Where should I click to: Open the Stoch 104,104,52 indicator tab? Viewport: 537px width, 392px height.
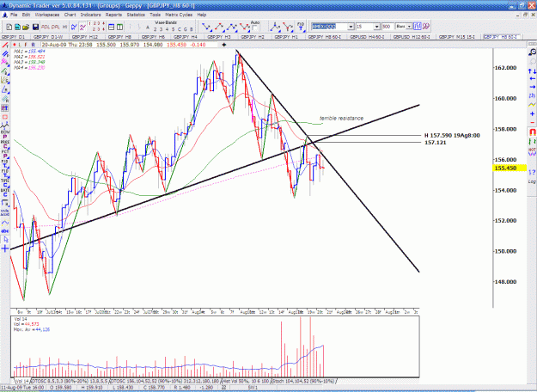[303, 381]
